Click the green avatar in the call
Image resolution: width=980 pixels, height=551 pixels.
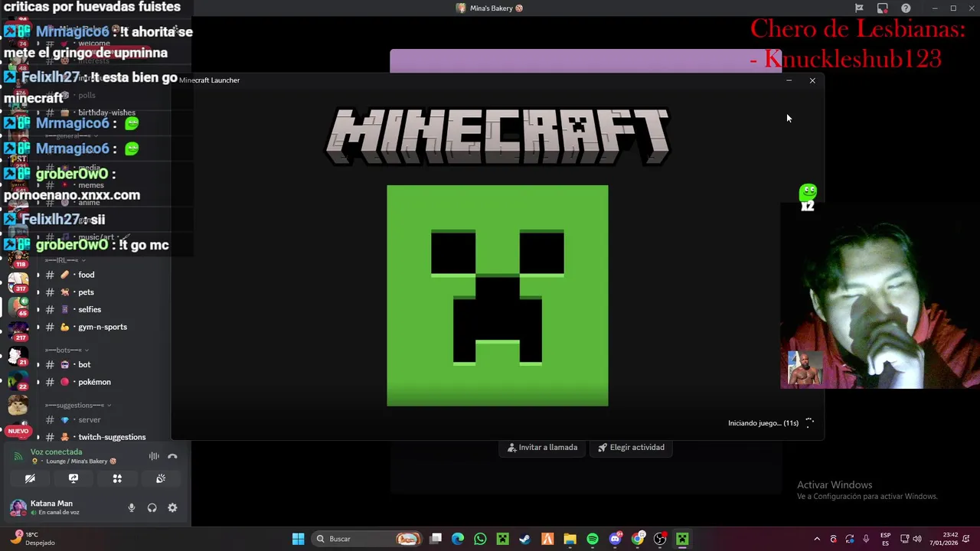coord(808,192)
